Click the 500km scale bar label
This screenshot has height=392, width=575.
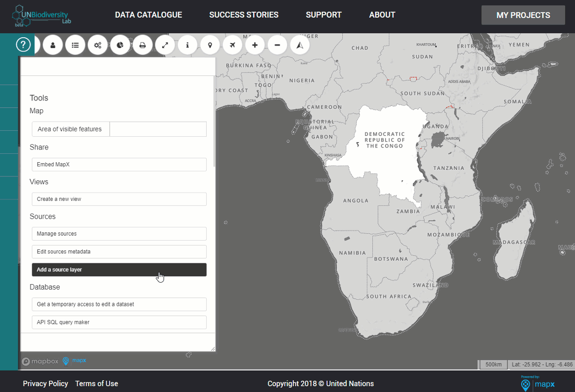(x=493, y=365)
